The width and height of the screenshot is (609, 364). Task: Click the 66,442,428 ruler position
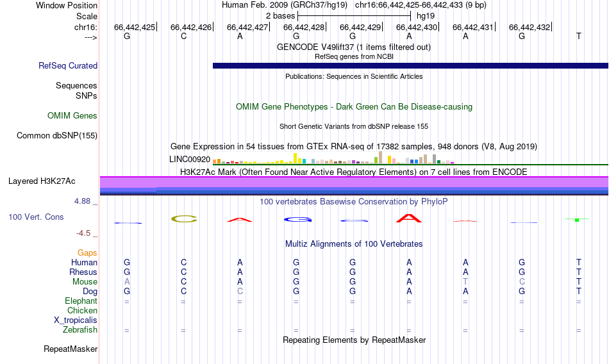(304, 27)
